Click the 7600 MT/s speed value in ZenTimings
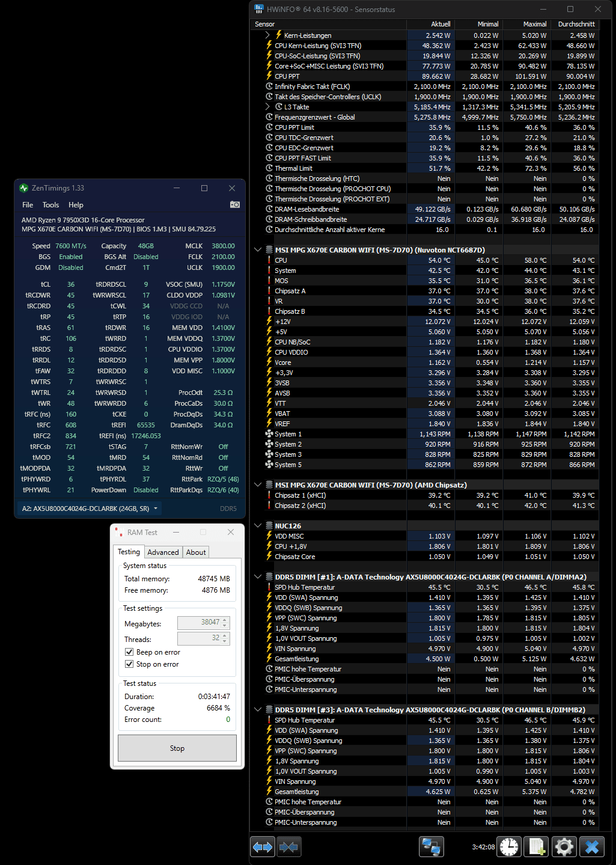The height and width of the screenshot is (865, 616). pos(71,246)
